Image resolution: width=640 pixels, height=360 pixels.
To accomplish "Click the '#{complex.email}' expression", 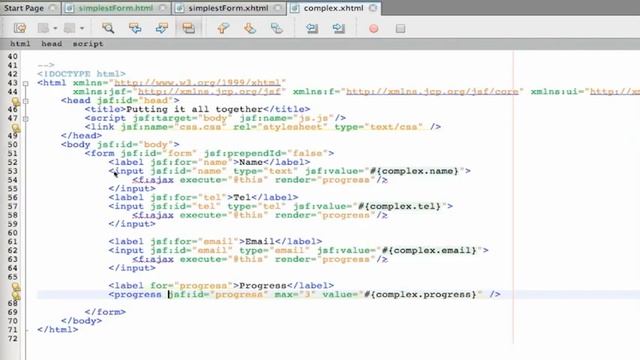I will pyautogui.click(x=429, y=250).
